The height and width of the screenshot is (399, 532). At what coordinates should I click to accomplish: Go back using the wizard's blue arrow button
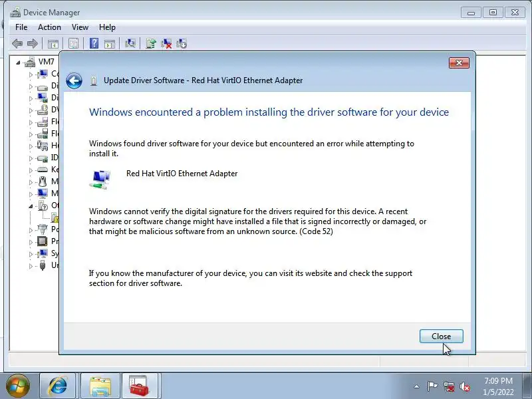(x=74, y=80)
